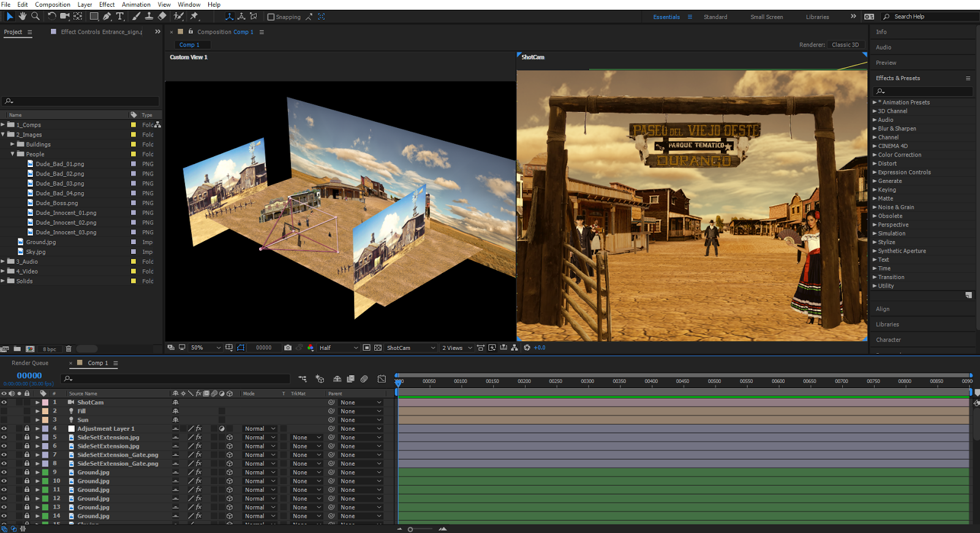This screenshot has height=533, width=980.
Task: Select the Roto Brush tool
Action: tap(179, 17)
